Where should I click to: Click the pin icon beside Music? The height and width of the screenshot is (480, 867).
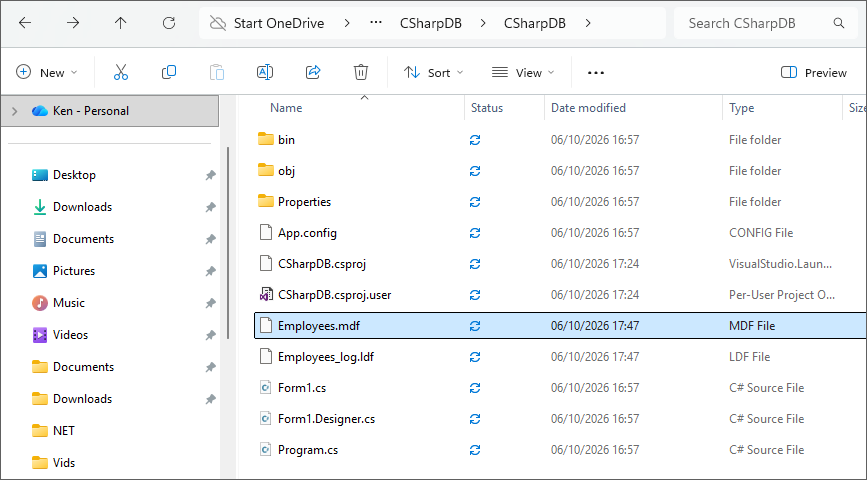tap(210, 303)
